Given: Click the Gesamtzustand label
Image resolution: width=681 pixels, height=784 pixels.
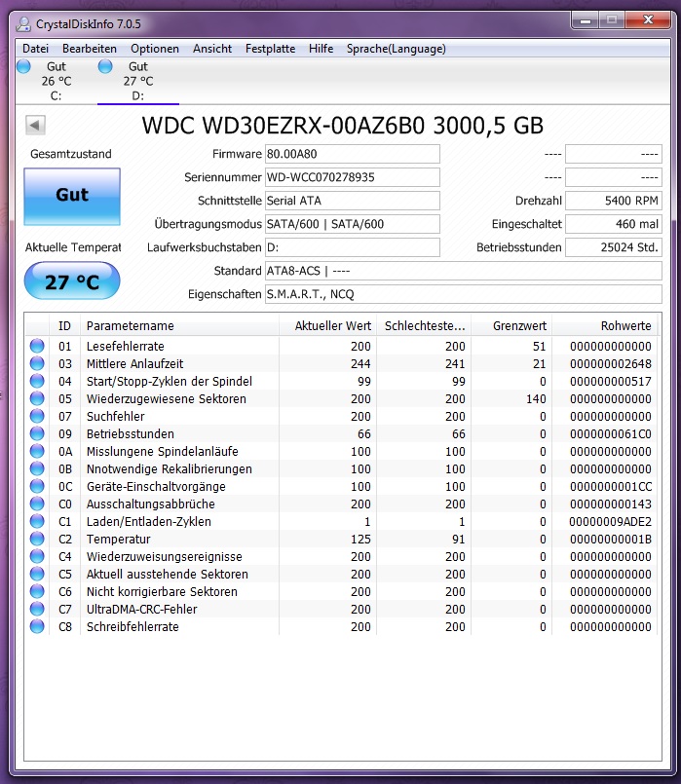Looking at the screenshot, I should (x=71, y=154).
